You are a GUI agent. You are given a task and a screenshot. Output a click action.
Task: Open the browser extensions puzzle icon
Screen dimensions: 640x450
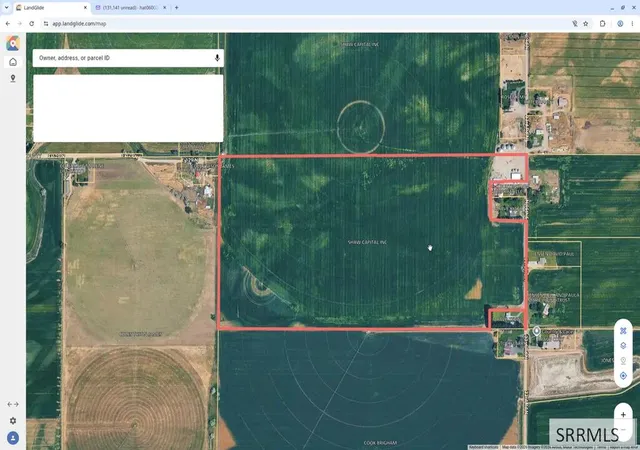(x=602, y=24)
